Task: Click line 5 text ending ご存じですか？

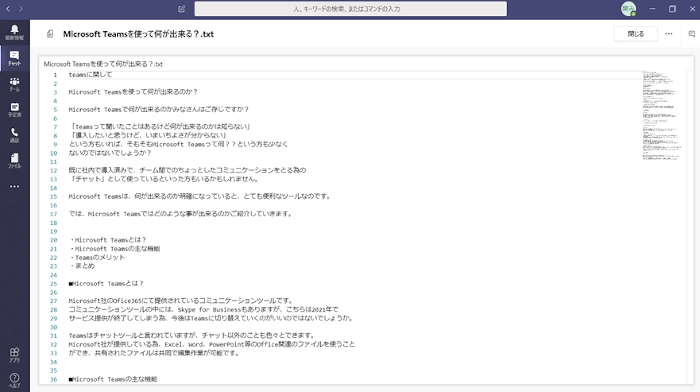Action: coord(158,109)
